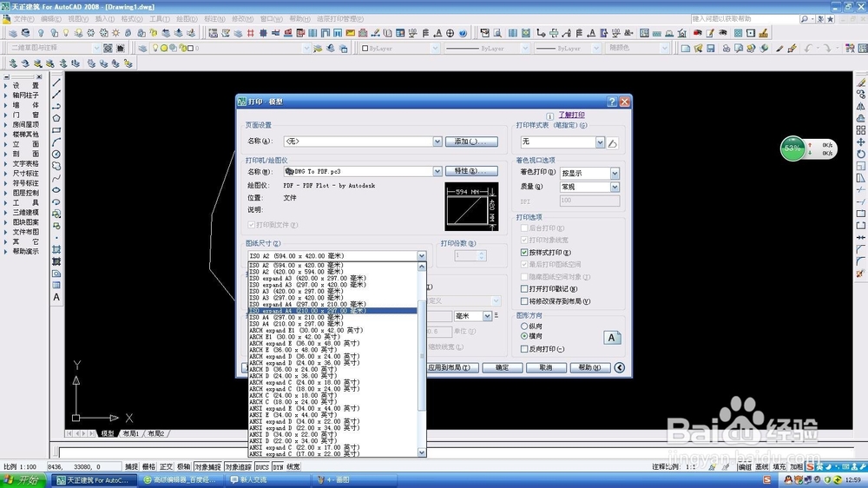The image size is (868, 488).
Task: Click the info search magnifier icon
Action: pos(805,19)
